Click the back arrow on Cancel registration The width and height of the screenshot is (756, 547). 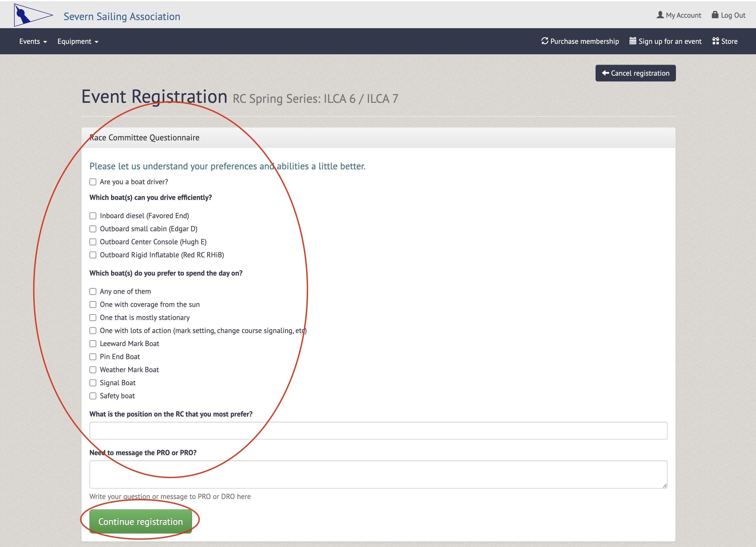coord(605,73)
